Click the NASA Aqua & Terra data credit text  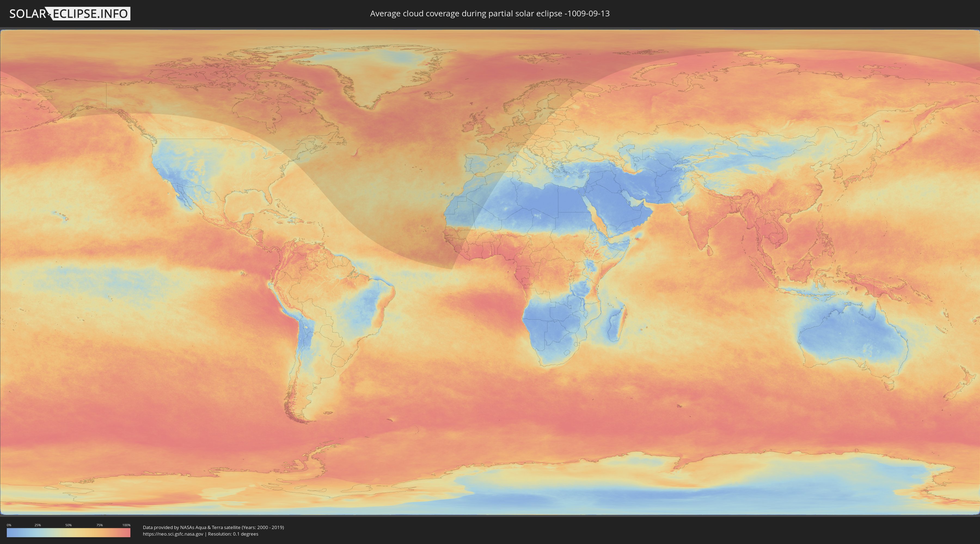coord(213,527)
